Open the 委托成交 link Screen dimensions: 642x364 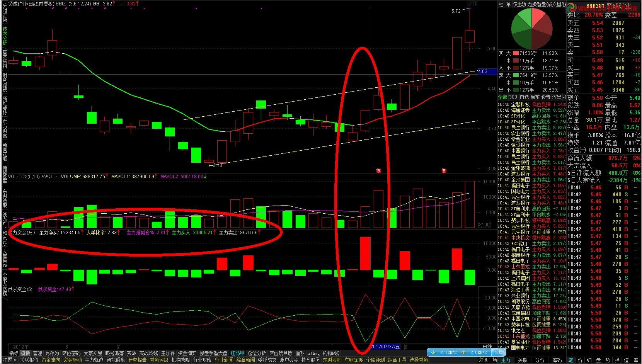[x=267, y=360]
